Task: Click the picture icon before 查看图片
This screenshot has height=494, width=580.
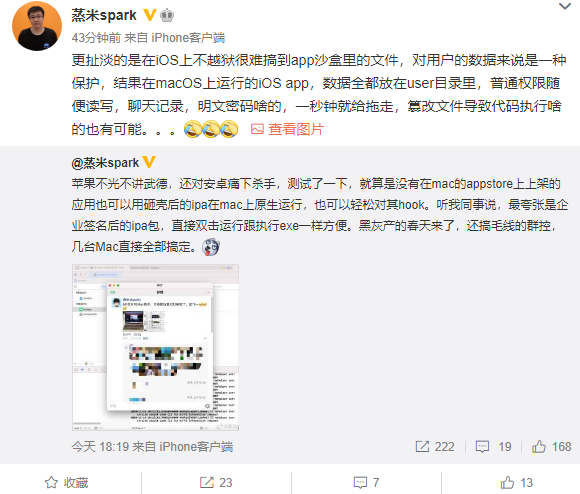Action: [257, 129]
